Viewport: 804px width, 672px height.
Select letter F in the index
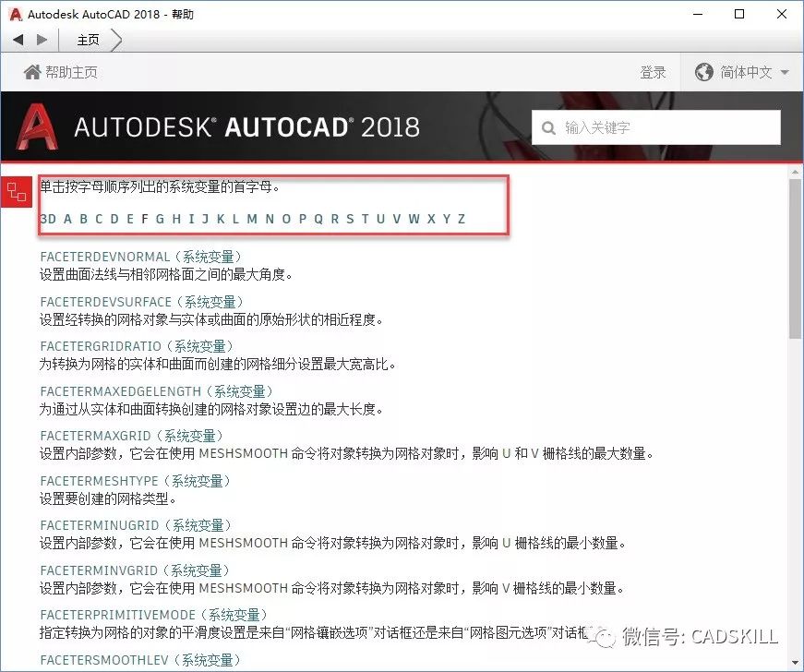pos(145,219)
